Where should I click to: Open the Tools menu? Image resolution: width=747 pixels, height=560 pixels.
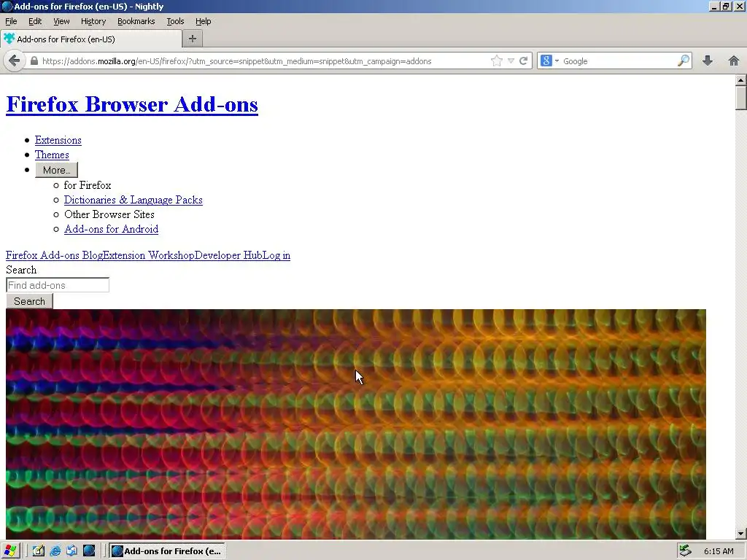[175, 21]
